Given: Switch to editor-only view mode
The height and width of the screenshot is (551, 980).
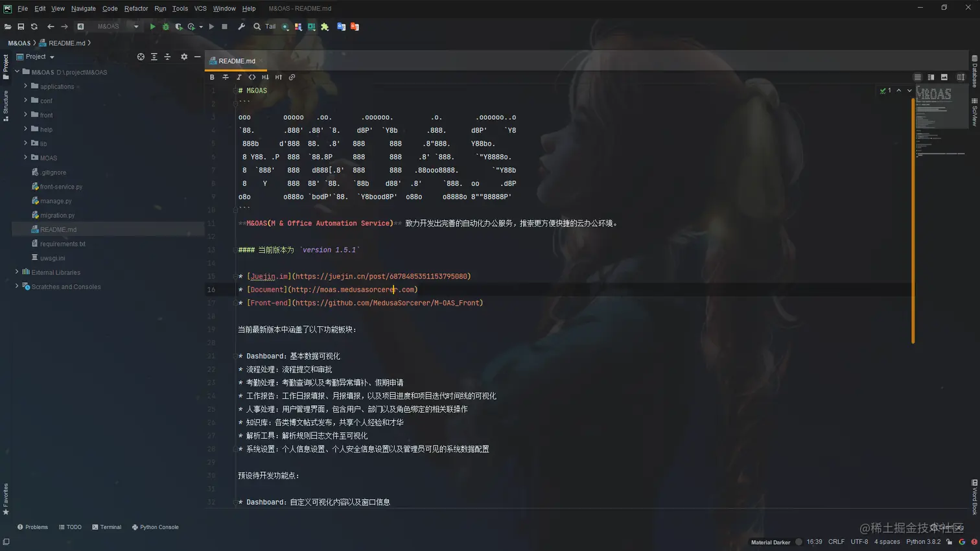Looking at the screenshot, I should pyautogui.click(x=917, y=77).
